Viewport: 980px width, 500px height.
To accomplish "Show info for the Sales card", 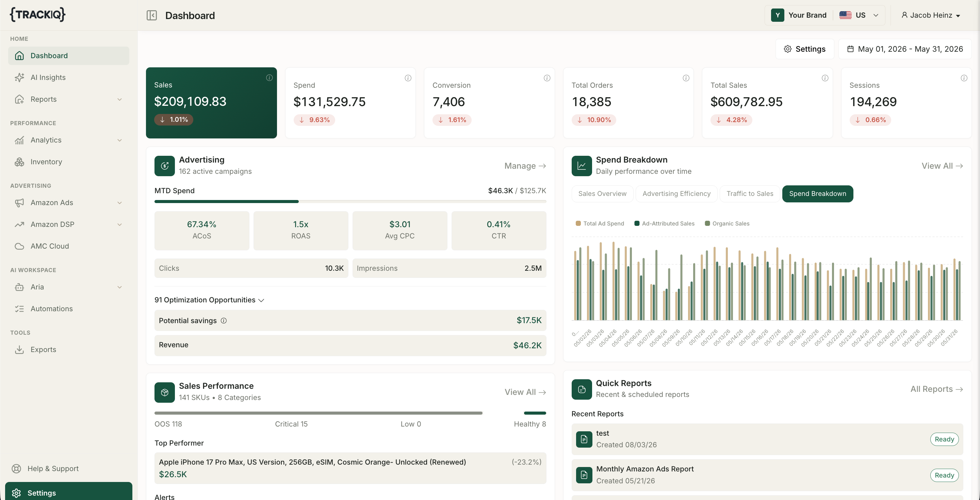I will point(269,78).
